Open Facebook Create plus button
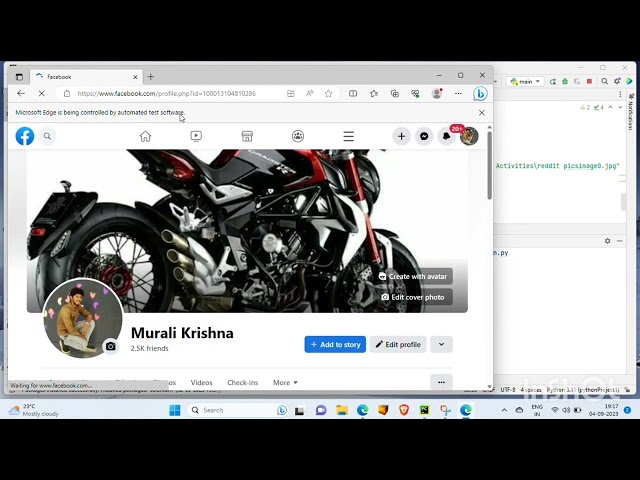This screenshot has height=480, width=640. [x=401, y=136]
